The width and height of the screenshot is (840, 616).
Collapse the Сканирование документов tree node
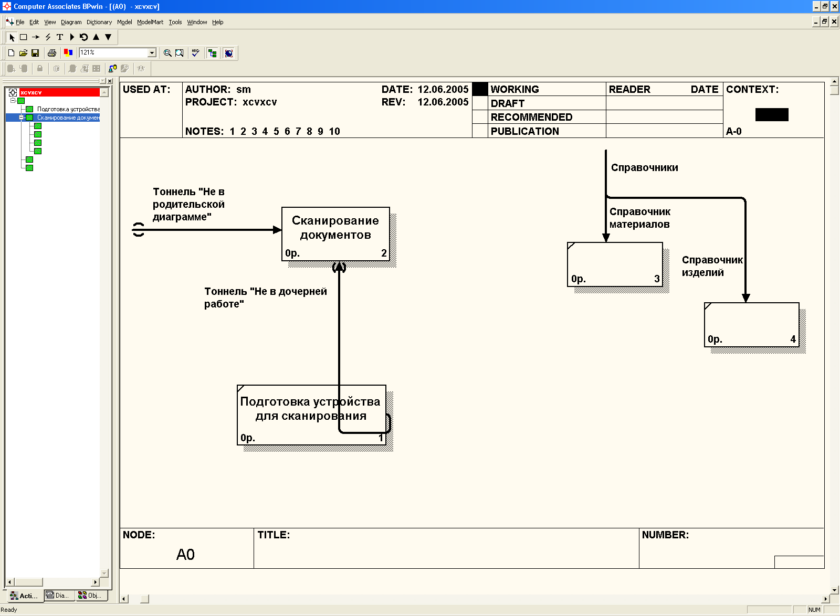click(22, 118)
